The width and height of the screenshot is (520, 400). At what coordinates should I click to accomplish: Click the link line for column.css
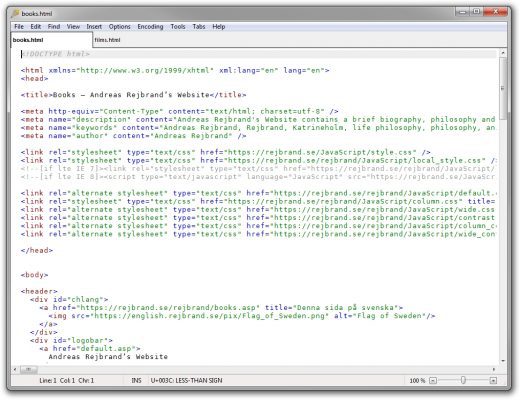[258, 201]
